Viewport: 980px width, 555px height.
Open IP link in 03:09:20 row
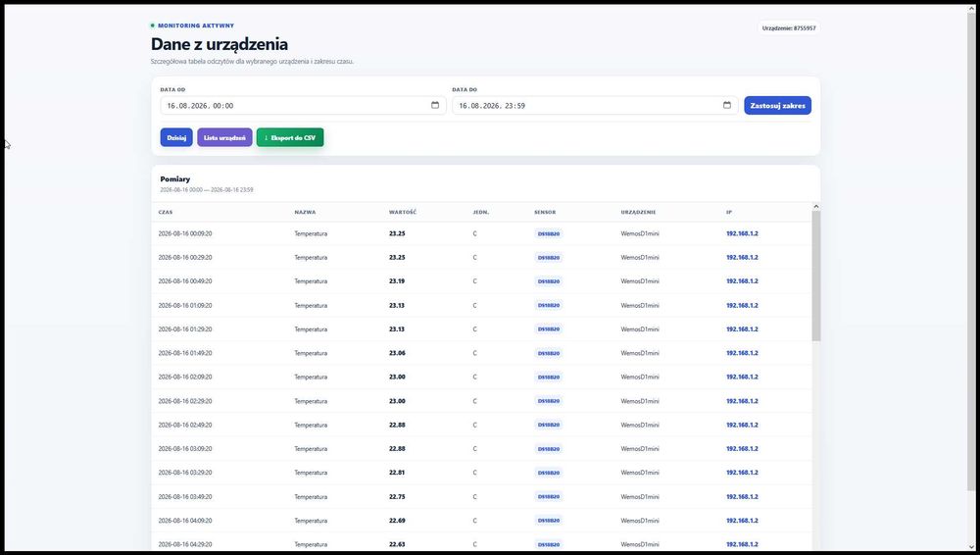(x=742, y=449)
